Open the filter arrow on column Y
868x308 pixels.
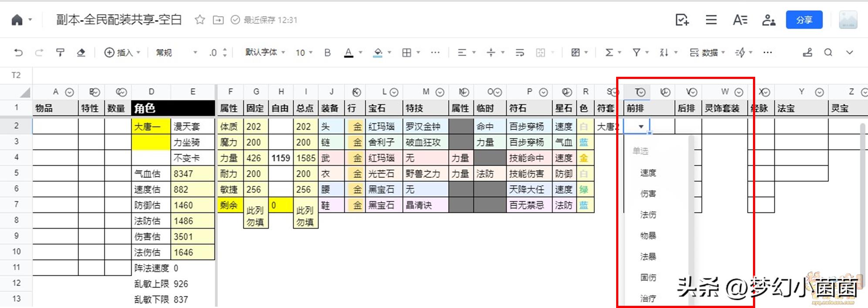(819, 92)
